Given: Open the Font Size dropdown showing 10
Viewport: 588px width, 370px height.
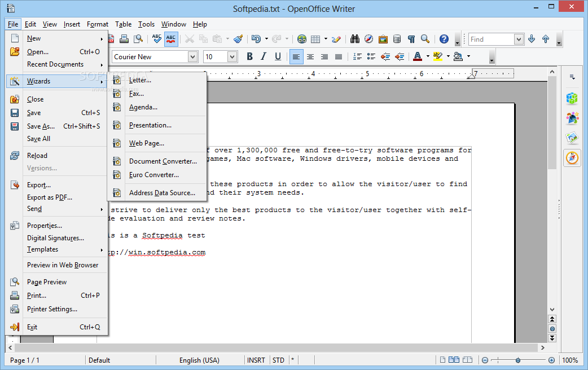Looking at the screenshot, I should [232, 56].
